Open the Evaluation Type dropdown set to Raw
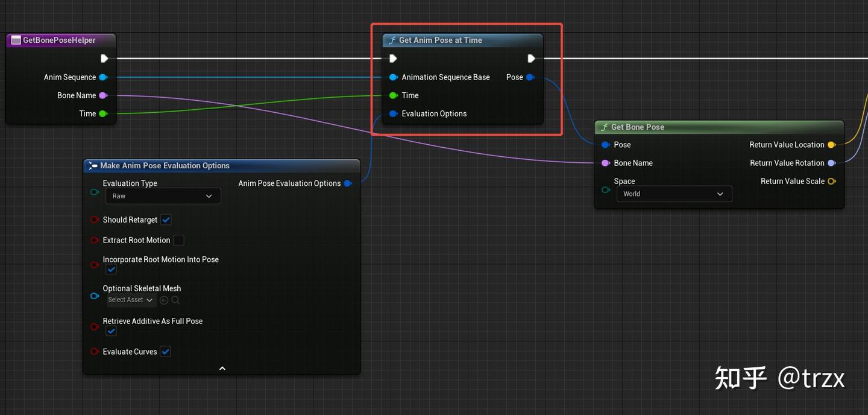This screenshot has width=868, height=415. [x=163, y=195]
